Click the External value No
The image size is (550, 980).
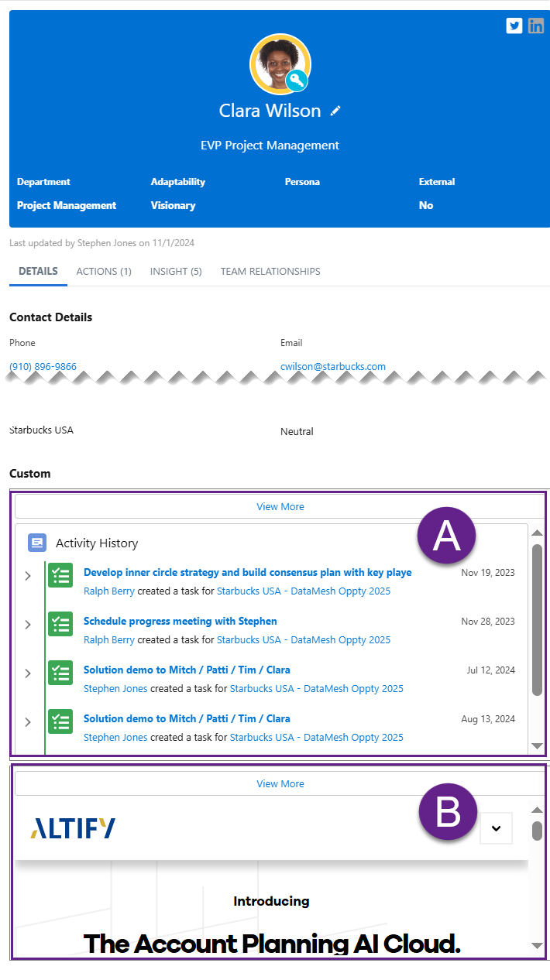pyautogui.click(x=426, y=206)
